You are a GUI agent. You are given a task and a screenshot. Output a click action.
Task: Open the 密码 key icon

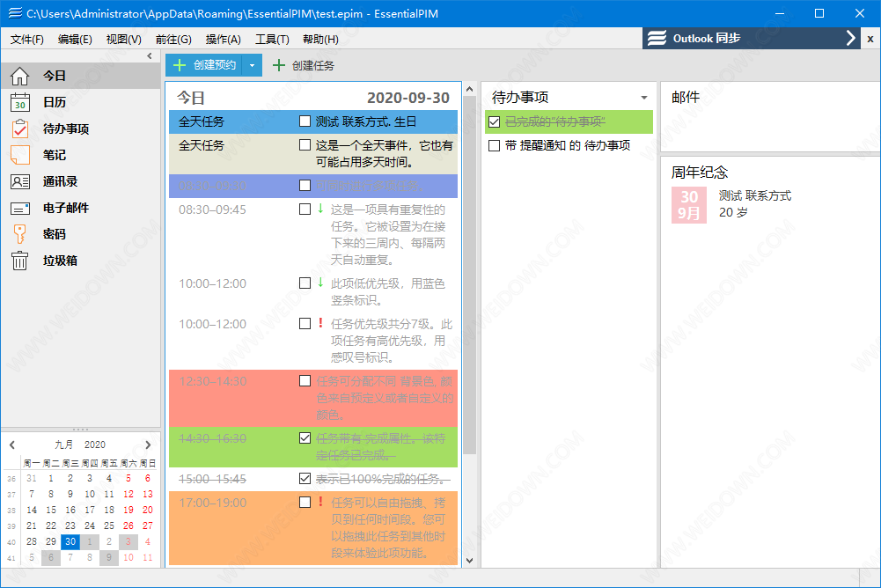point(19,234)
